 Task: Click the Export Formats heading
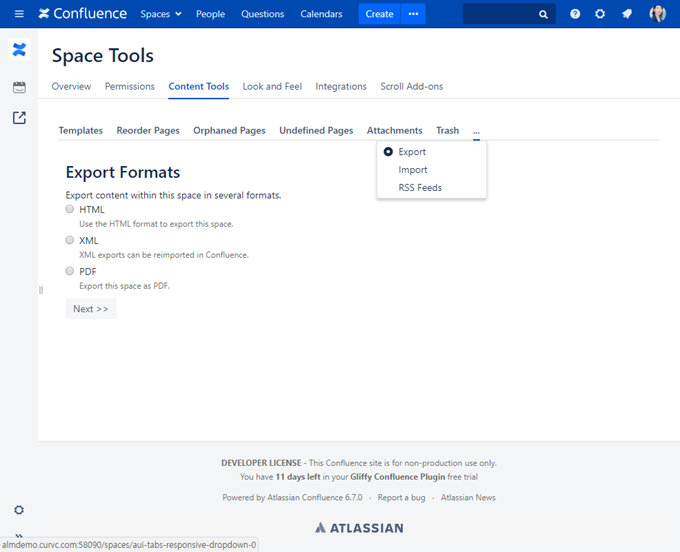click(123, 172)
